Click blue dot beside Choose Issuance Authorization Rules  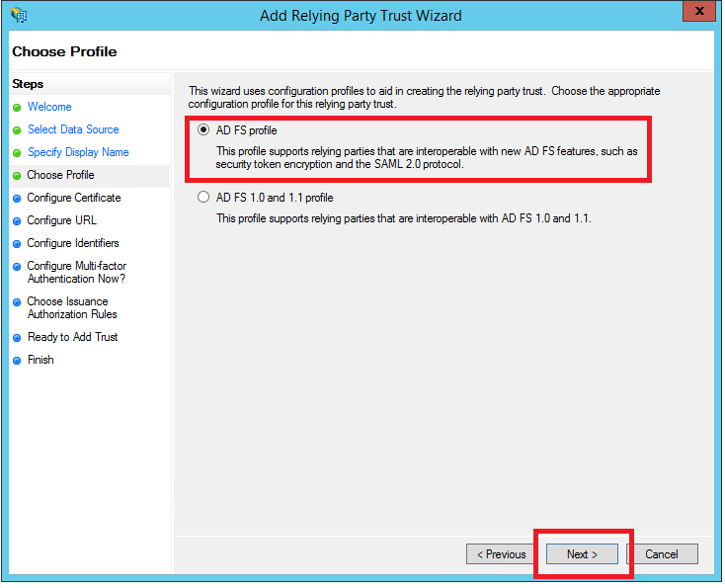click(x=17, y=302)
